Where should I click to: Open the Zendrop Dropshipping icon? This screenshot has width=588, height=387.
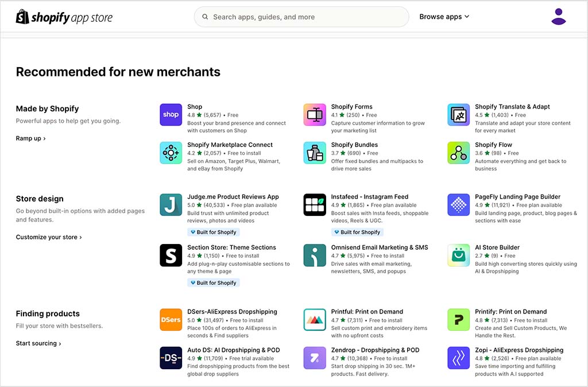click(x=315, y=358)
